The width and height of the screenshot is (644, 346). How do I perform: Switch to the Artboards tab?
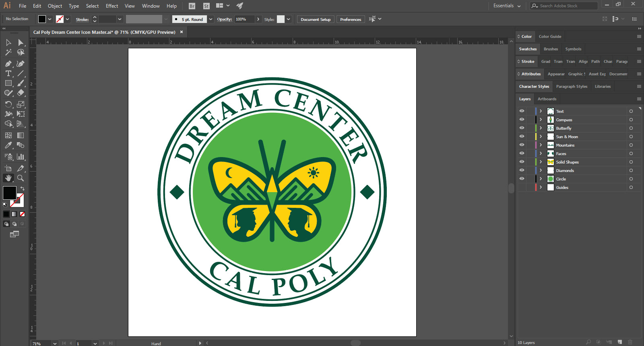point(547,99)
